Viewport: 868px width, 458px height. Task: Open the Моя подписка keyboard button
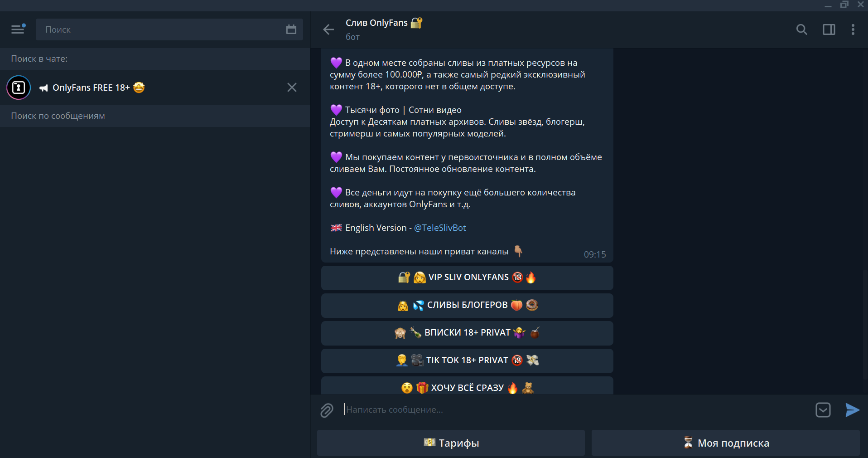726,443
